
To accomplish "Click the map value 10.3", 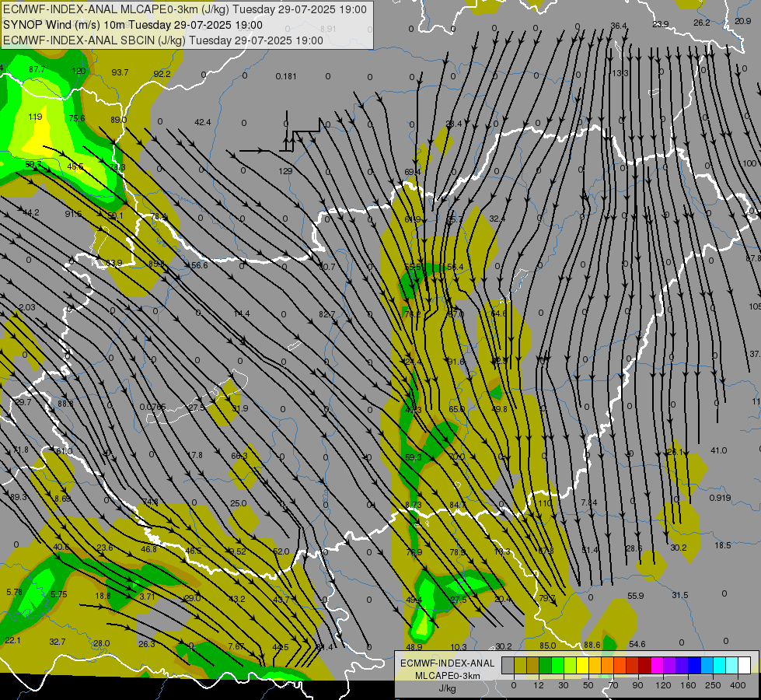I will 459,646.
